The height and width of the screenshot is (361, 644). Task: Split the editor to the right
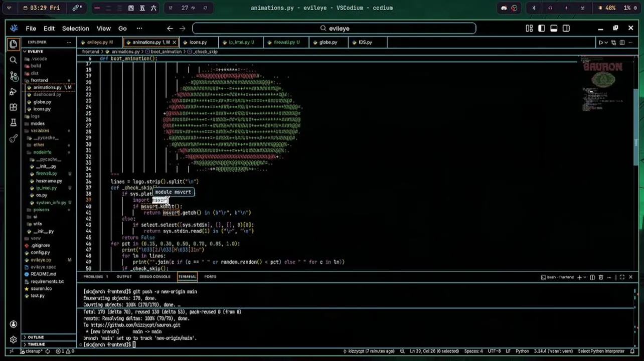pos(622,43)
